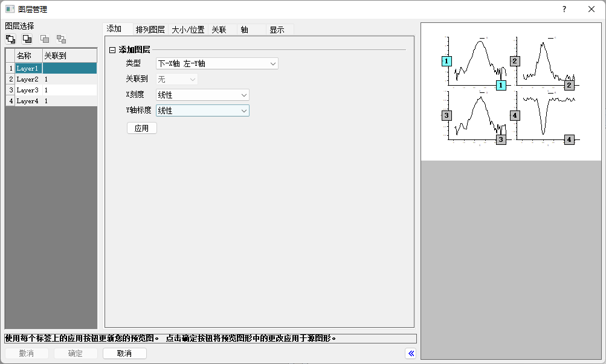Image resolution: width=606 pixels, height=364 pixels.
Task: Select the layer 2 Y-axis marker in preview
Action: 515,61
